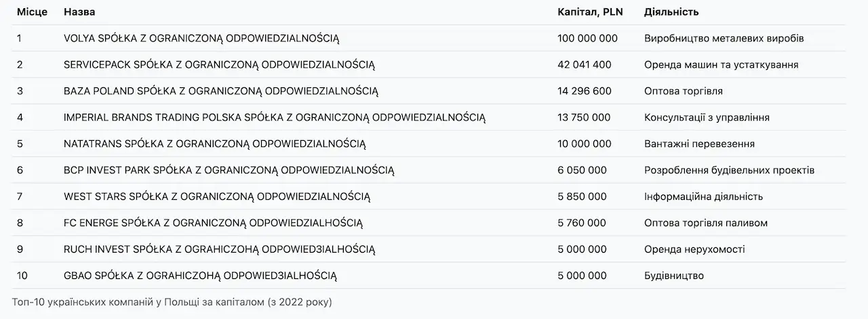The image size is (868, 319).
Task: Select the SERVICEPACK SPÓŁKA company name
Action: click(x=219, y=65)
